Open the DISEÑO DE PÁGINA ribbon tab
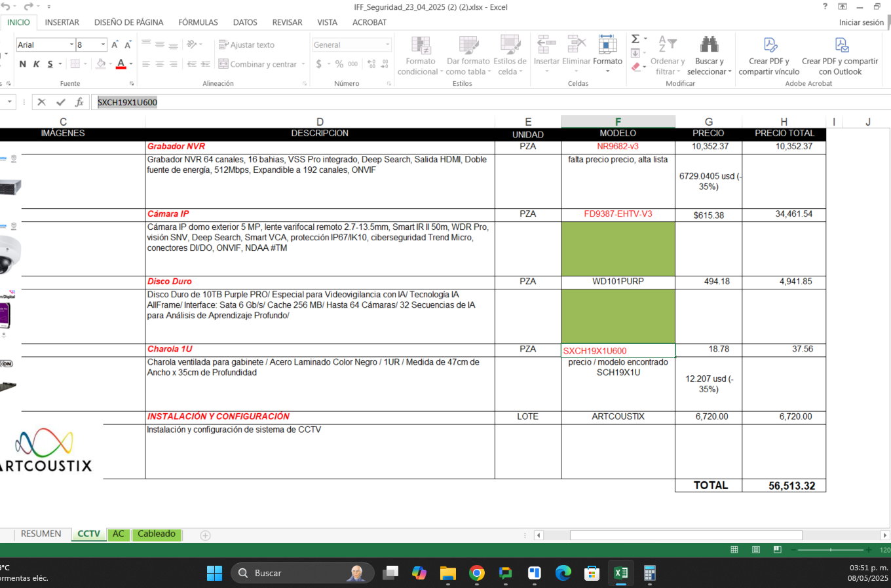The width and height of the screenshot is (891, 588). 129,22
